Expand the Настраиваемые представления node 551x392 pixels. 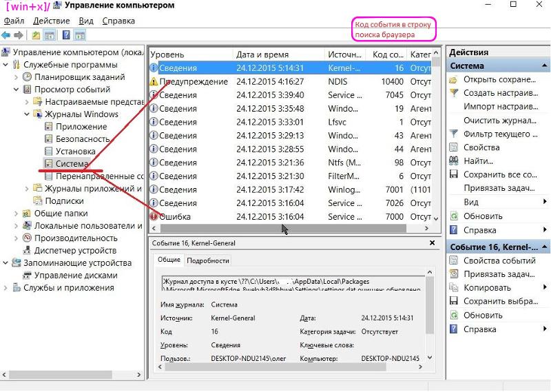point(27,102)
